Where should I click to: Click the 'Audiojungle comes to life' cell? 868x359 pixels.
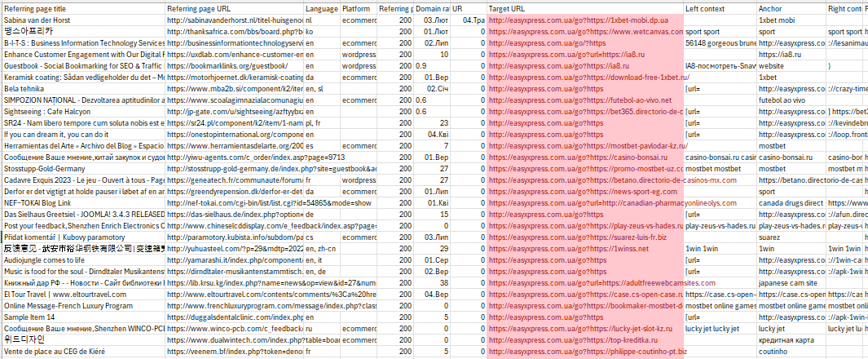coord(83,259)
